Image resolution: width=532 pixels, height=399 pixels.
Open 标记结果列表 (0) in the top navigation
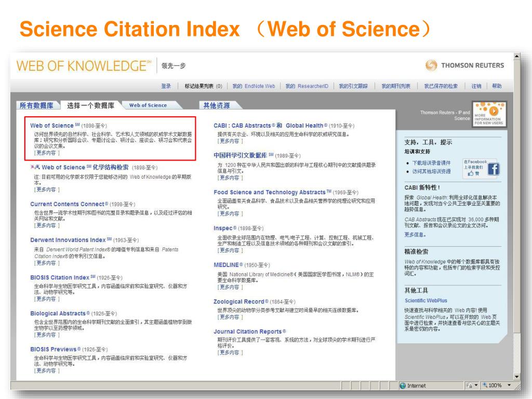click(x=203, y=86)
